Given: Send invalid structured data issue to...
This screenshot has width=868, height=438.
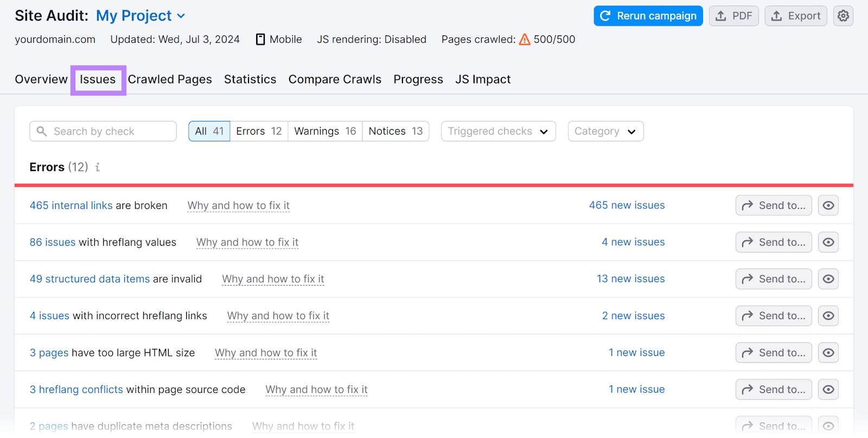Looking at the screenshot, I should coord(773,279).
